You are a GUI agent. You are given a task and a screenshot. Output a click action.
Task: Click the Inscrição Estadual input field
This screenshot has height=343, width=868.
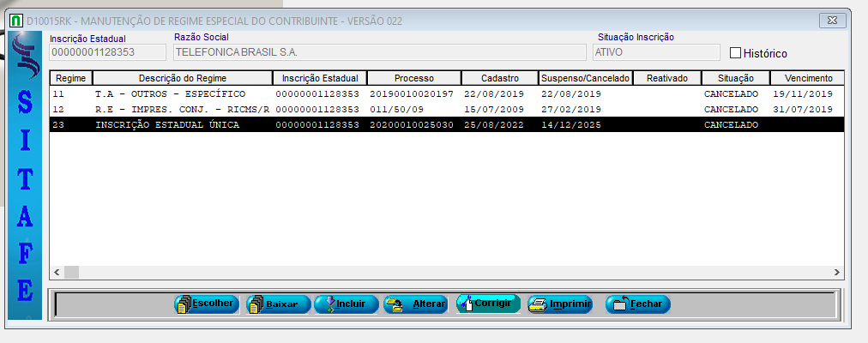point(107,53)
